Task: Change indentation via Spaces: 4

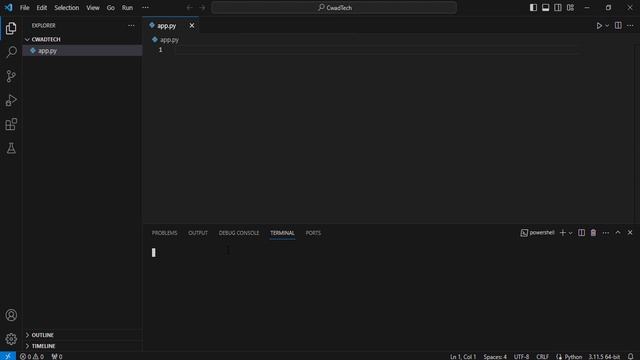Action: (x=495, y=356)
